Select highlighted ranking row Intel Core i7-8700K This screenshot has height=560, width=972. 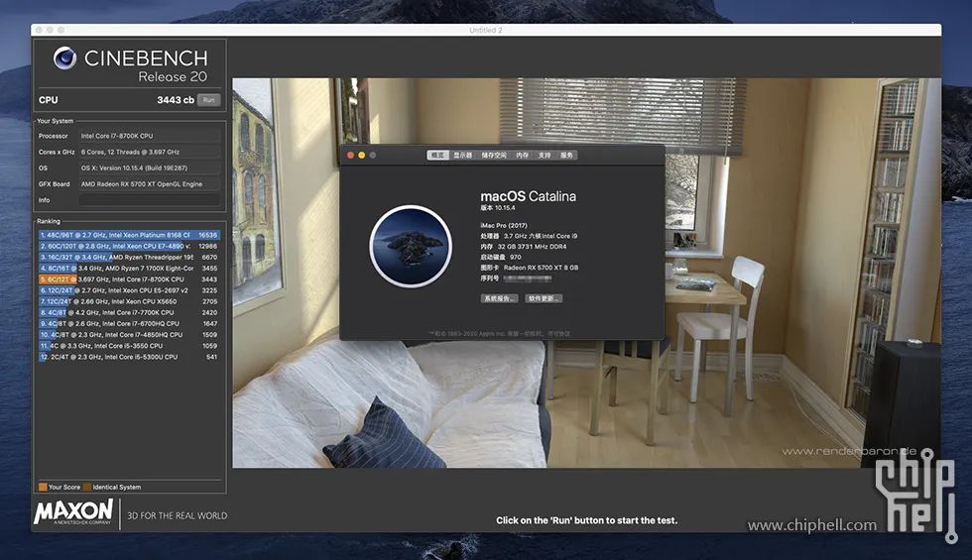click(x=129, y=280)
